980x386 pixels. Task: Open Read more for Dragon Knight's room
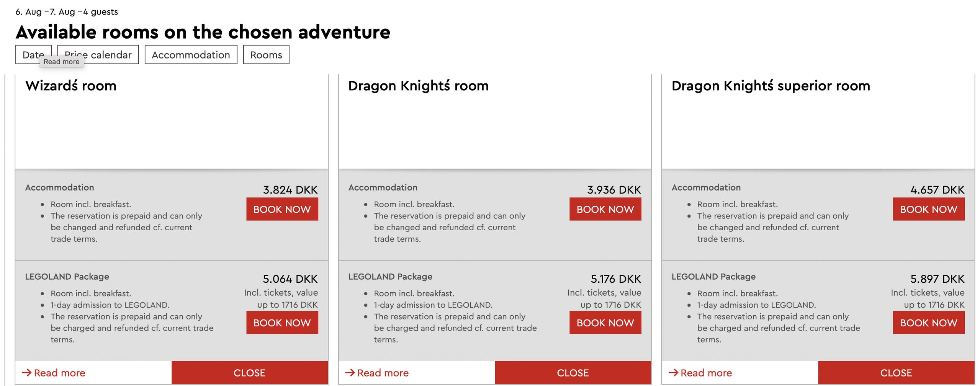pyautogui.click(x=383, y=373)
